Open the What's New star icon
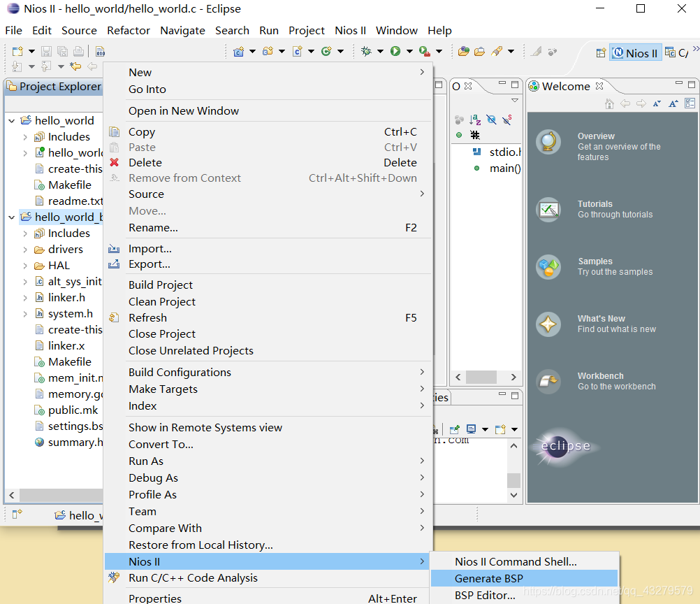Viewport: 700px width, 604px height. coord(548,324)
